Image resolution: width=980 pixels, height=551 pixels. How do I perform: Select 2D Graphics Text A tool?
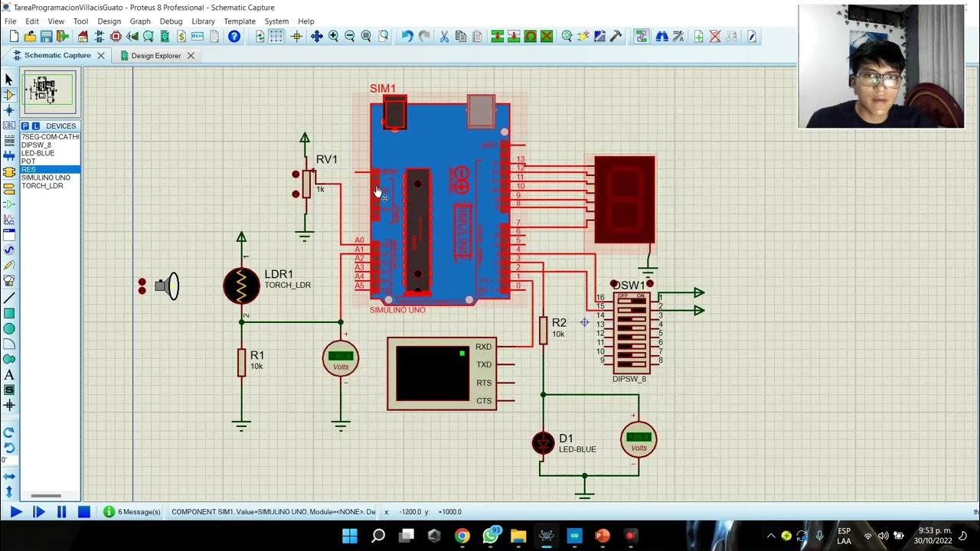click(9, 375)
